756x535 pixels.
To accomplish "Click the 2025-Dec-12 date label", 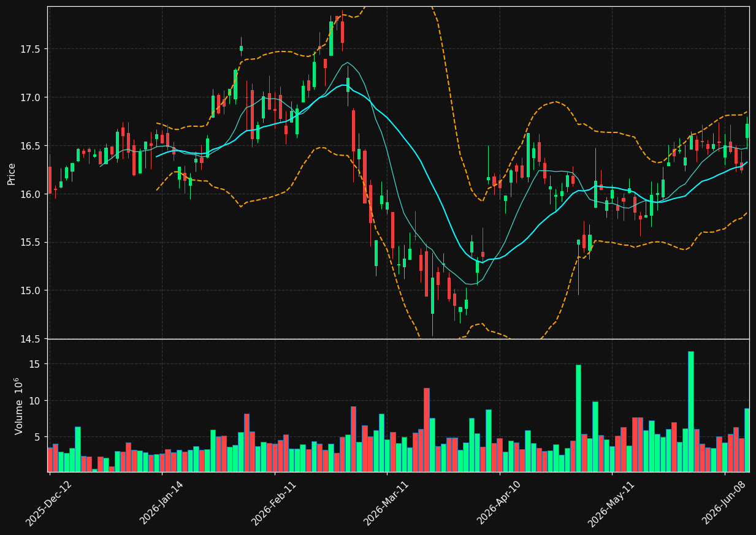I will click(49, 503).
